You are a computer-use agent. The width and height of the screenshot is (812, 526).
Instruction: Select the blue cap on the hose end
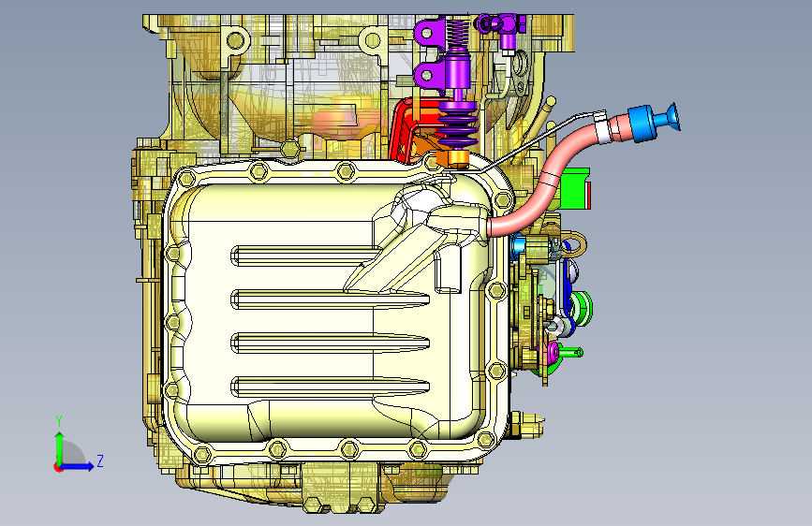(642, 124)
